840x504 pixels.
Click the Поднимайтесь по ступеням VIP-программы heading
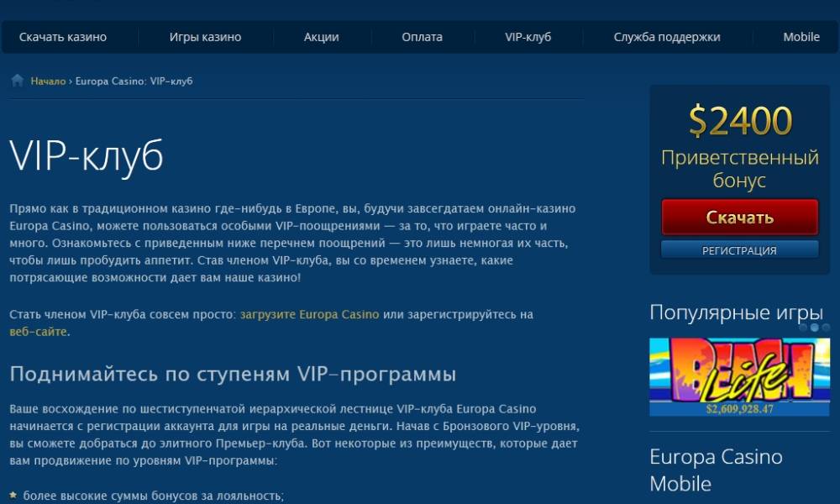point(233,374)
